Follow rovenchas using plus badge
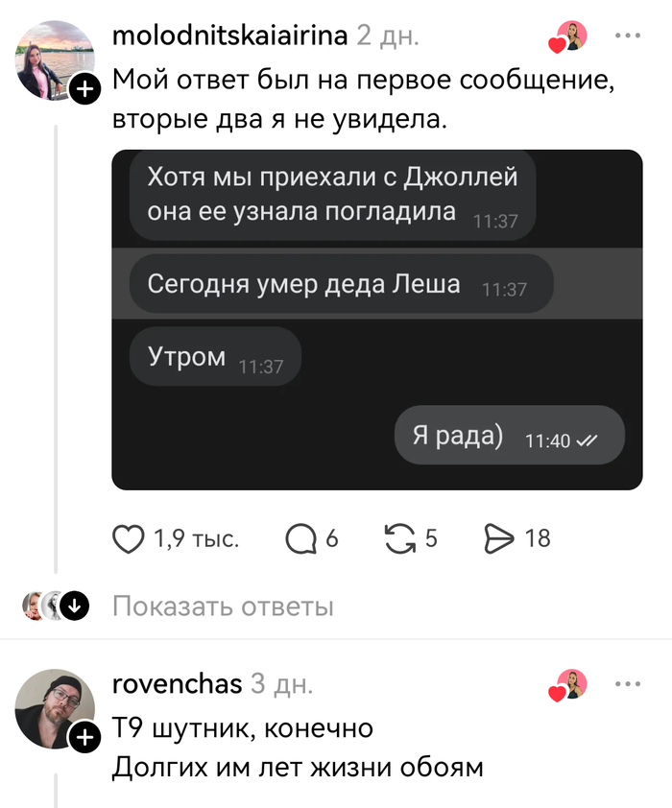The image size is (672, 808). pos(85,737)
